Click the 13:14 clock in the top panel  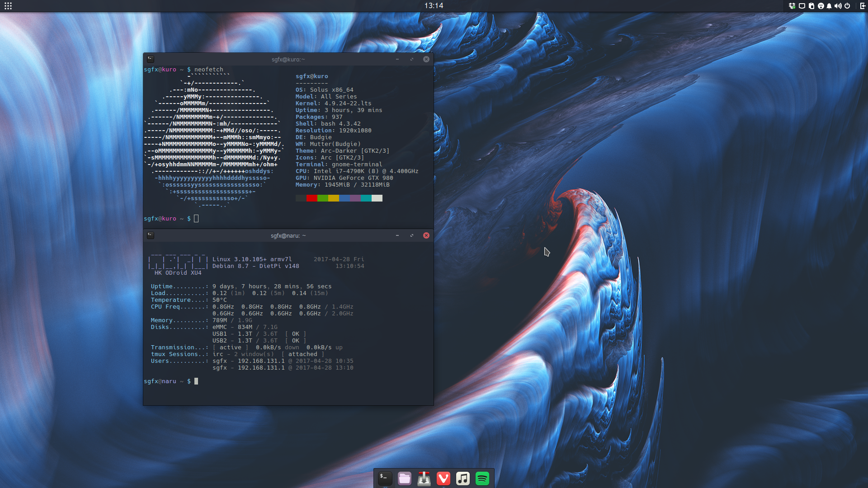(434, 6)
